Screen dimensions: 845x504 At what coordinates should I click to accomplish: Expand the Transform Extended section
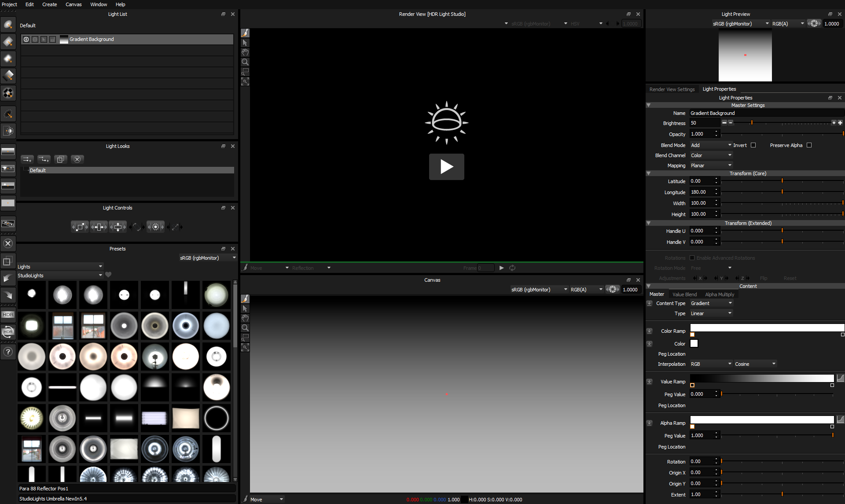pos(650,223)
